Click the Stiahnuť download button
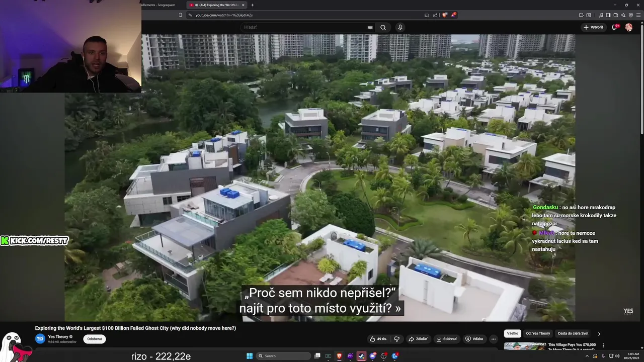 tap(446, 339)
